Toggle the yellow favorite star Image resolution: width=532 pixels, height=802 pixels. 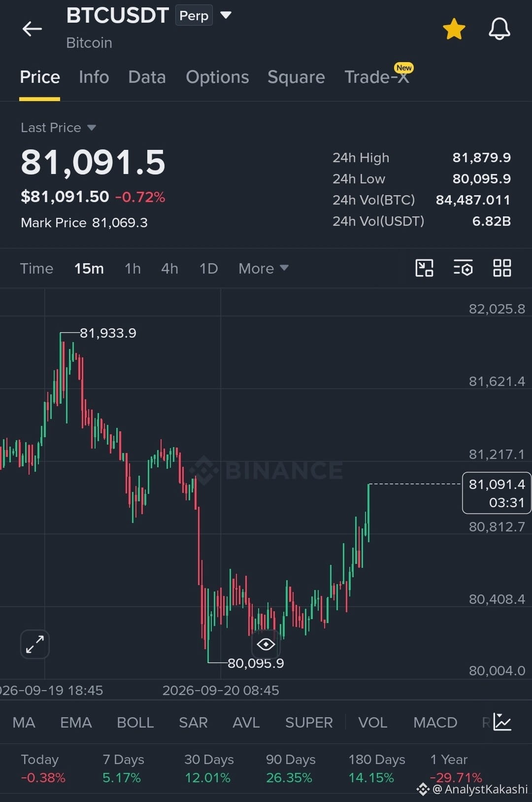(454, 29)
